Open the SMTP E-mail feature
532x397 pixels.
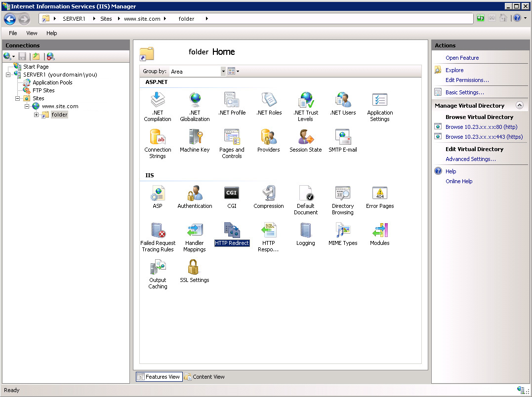pyautogui.click(x=343, y=141)
